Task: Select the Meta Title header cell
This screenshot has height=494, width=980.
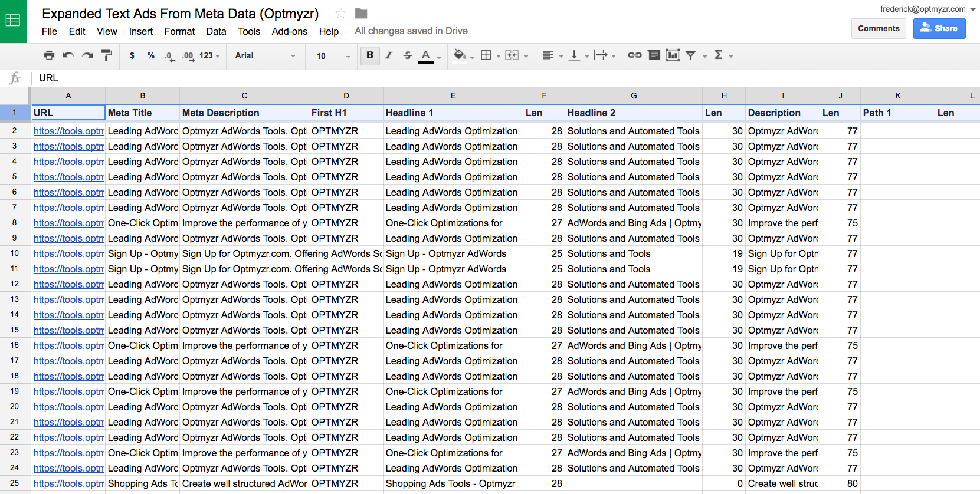Action: click(142, 113)
